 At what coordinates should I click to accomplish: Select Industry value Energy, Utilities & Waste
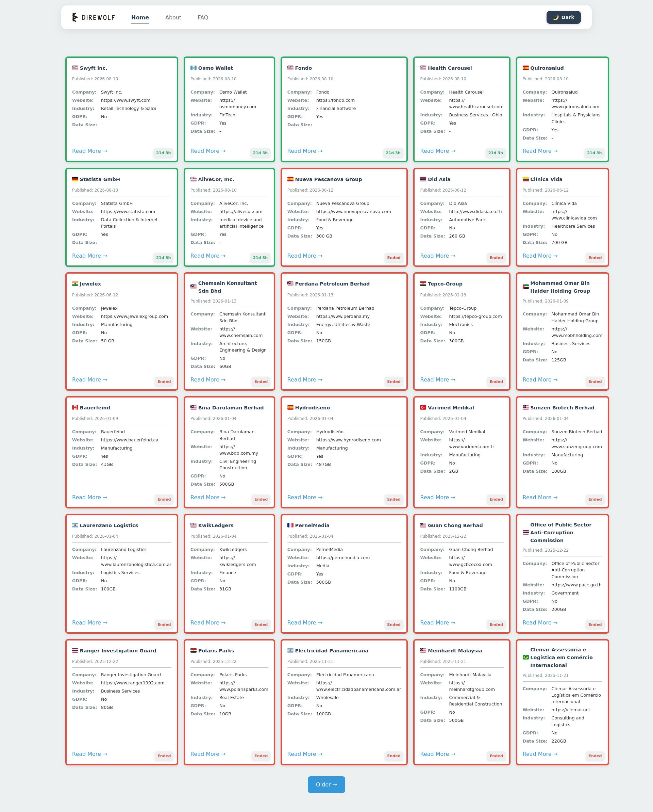tap(343, 324)
